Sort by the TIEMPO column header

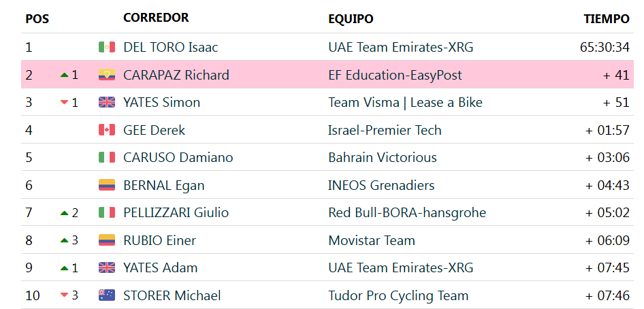point(607,19)
